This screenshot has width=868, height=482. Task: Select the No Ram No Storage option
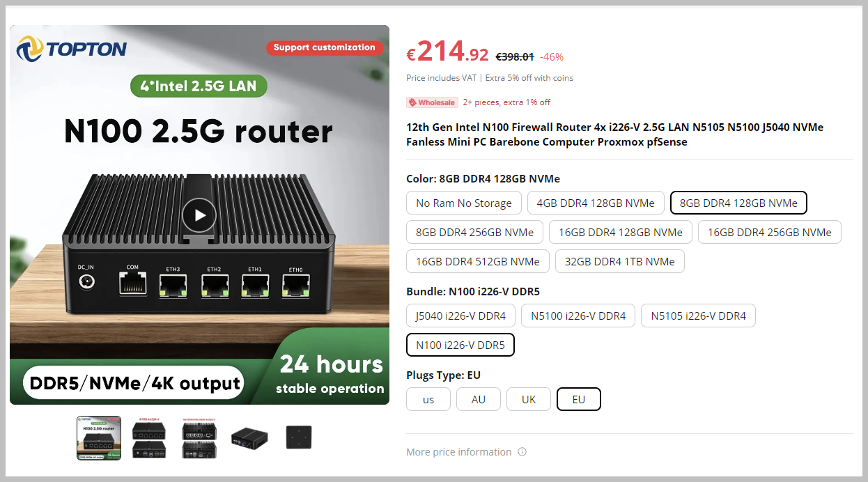click(x=464, y=203)
